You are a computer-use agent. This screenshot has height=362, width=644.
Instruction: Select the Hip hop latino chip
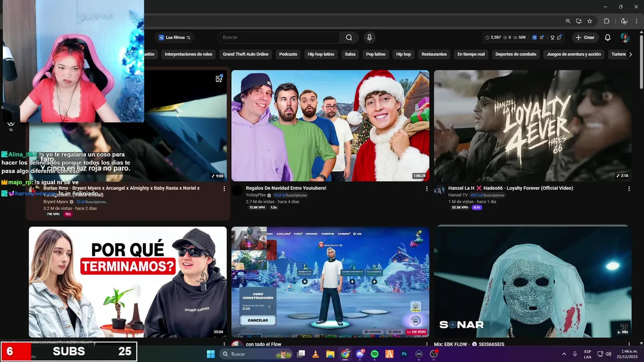pyautogui.click(x=321, y=54)
